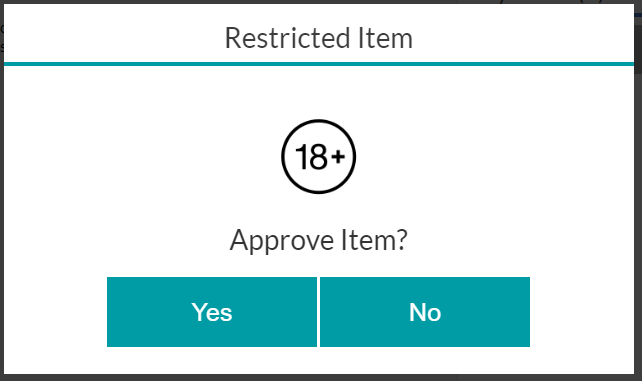Screen dimensions: 642x381
Task: Decline the restricted item with No
Action: coord(425,312)
